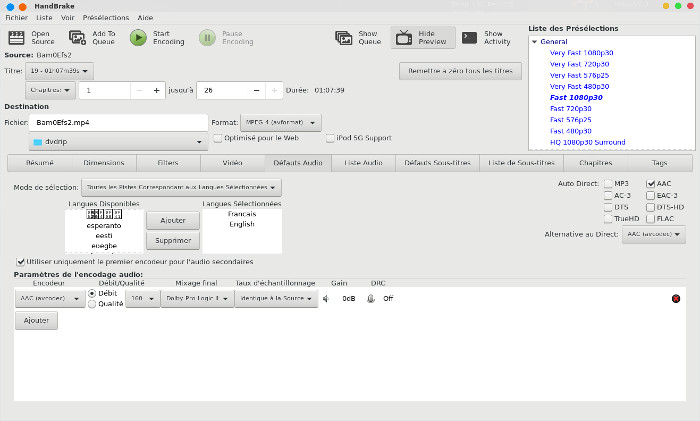The width and height of the screenshot is (700, 421).
Task: Switch to the Vidéo tab
Action: (232, 161)
